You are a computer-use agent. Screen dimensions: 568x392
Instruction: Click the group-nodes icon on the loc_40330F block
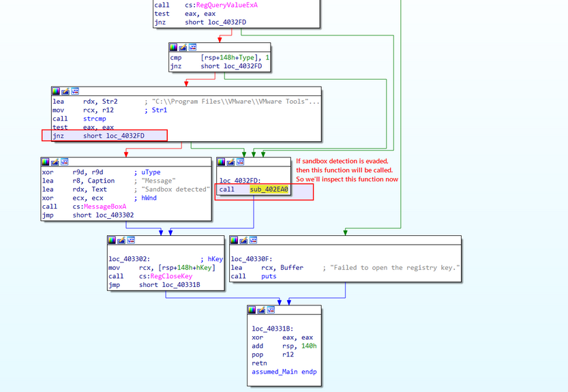tap(254, 240)
